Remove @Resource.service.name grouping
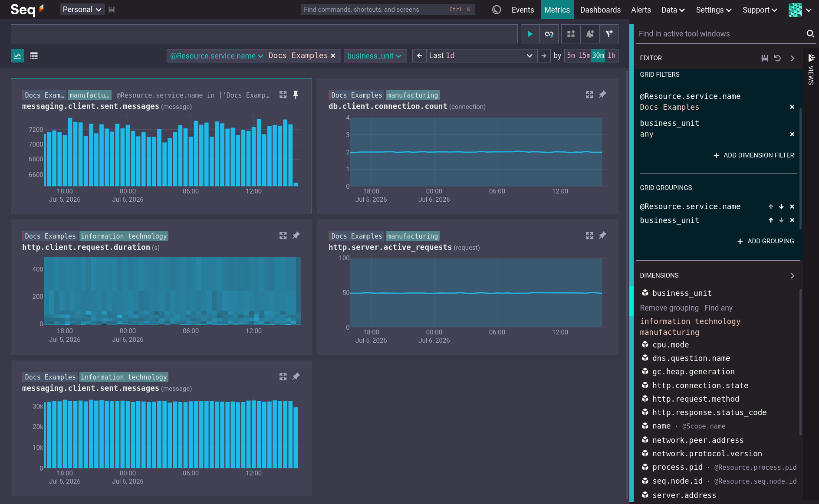Viewport: 819px width, 504px height. point(792,206)
